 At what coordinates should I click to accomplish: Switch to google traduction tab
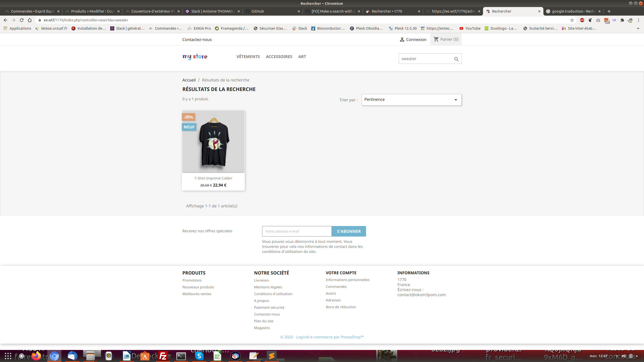(x=571, y=11)
